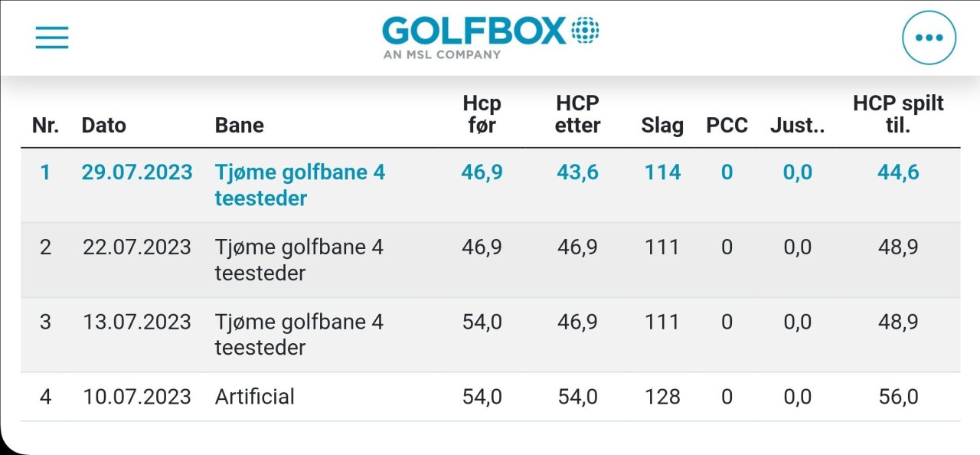Image resolution: width=980 pixels, height=455 pixels.
Task: Sort the table by Slag
Action: coord(661,125)
